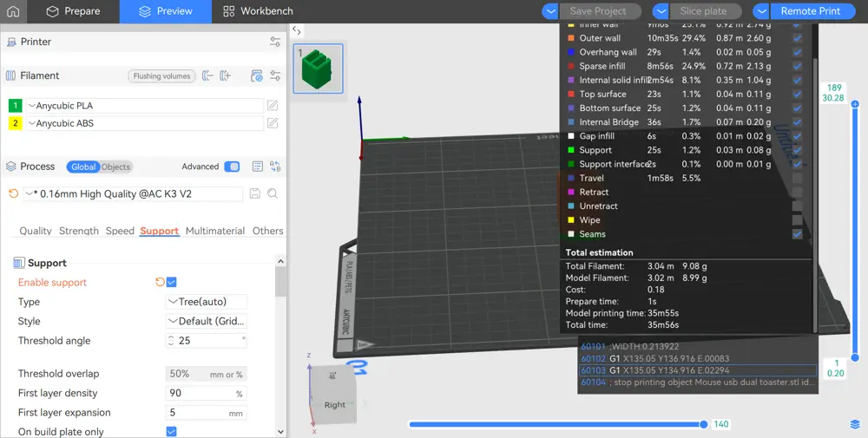Viewport: 868px width, 438px height.
Task: Open the Strength settings tab
Action: point(79,231)
